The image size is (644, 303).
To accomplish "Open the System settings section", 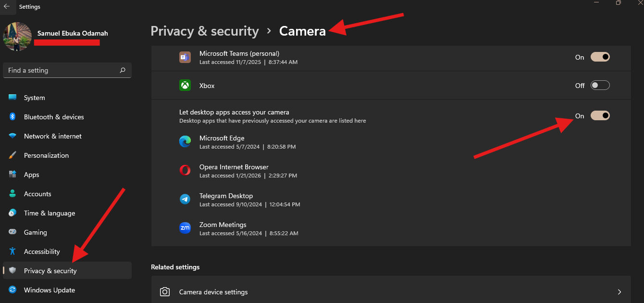I will point(34,98).
